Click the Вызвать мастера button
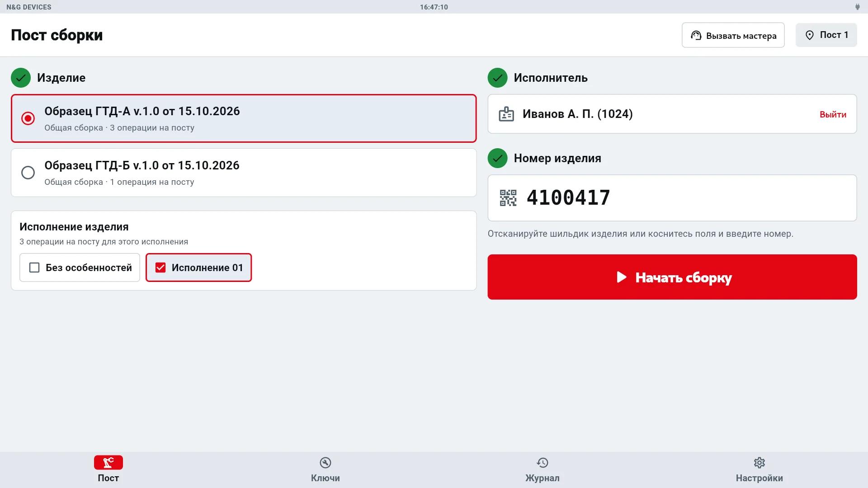This screenshot has width=868, height=488. (733, 35)
